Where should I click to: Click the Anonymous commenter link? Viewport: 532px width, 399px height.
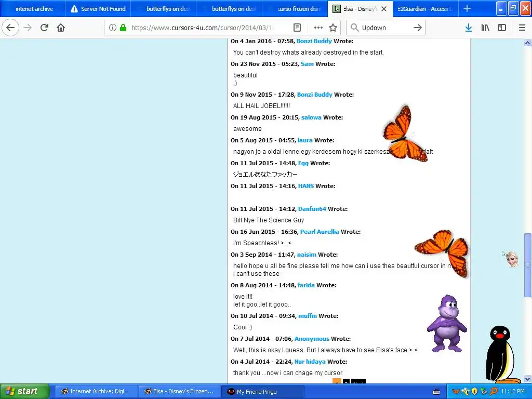[312, 339]
